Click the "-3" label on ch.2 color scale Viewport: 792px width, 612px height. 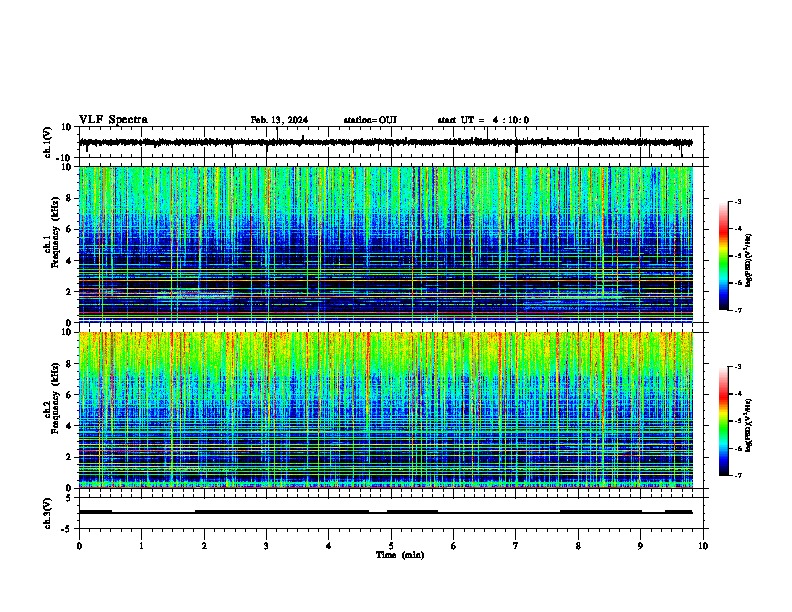[x=738, y=367]
